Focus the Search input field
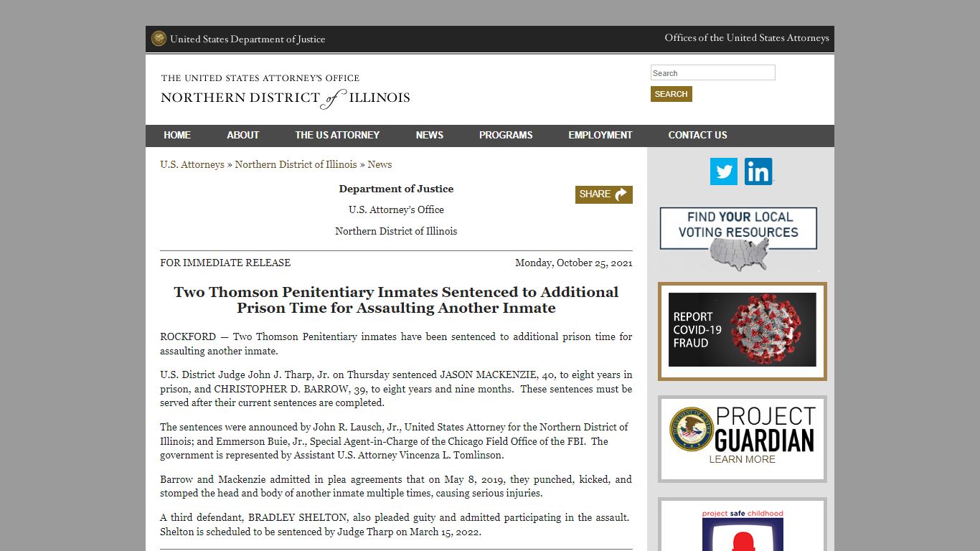 tap(713, 72)
